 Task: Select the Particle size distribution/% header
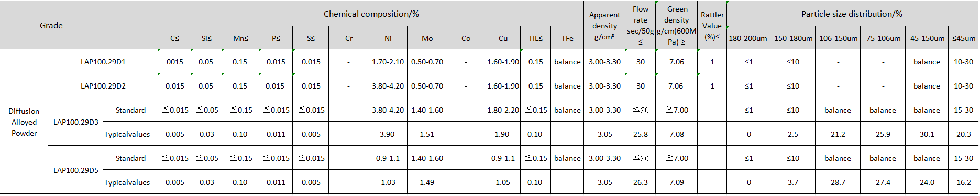point(852,14)
